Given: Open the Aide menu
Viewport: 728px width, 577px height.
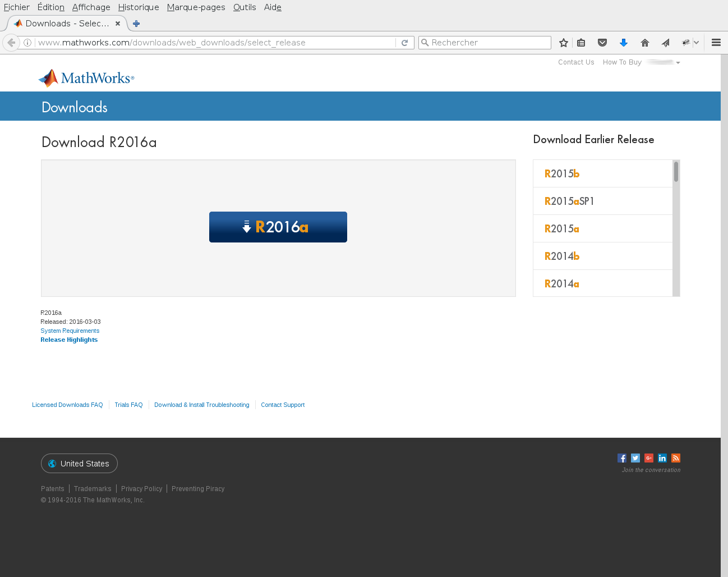Looking at the screenshot, I should coord(273,7).
